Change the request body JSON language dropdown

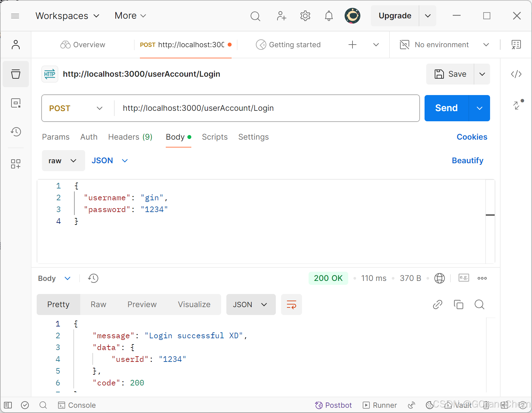point(110,161)
